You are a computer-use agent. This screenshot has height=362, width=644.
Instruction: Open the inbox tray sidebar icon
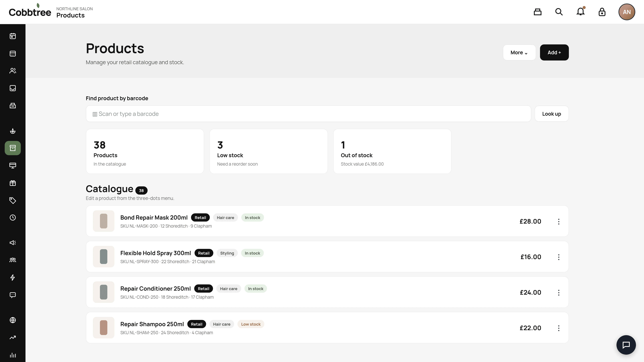(x=13, y=88)
